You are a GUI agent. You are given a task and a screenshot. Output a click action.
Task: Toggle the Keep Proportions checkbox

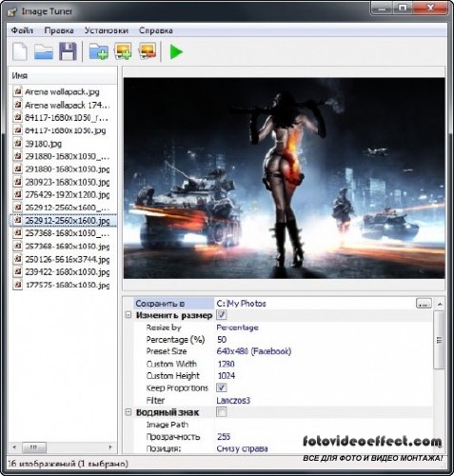(x=221, y=387)
